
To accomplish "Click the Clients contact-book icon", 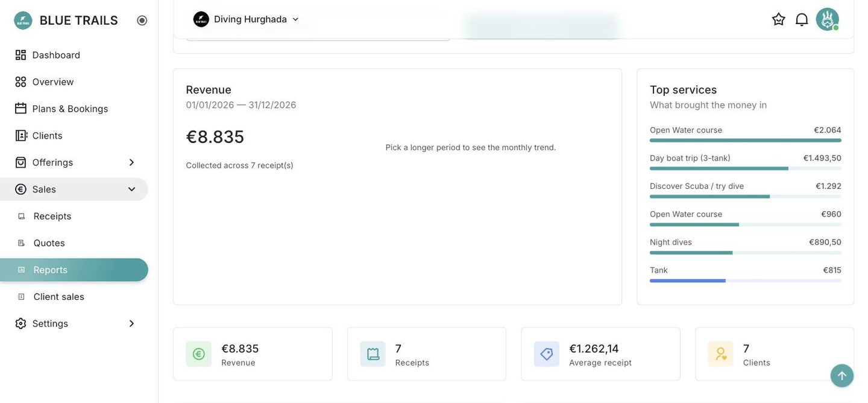I will tap(20, 135).
